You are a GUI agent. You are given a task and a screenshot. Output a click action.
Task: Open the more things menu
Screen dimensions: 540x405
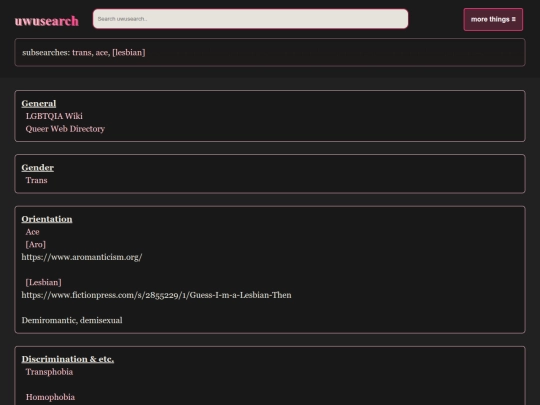point(493,20)
